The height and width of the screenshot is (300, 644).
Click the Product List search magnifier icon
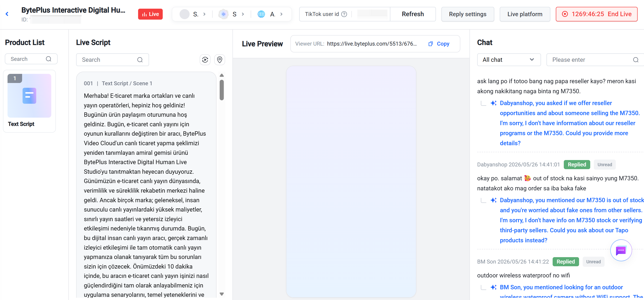coord(49,59)
